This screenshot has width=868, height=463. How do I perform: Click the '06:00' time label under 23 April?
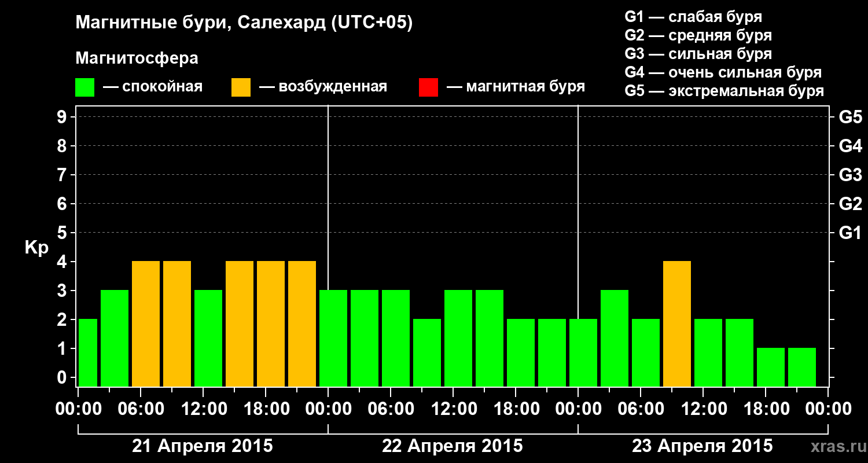(641, 409)
